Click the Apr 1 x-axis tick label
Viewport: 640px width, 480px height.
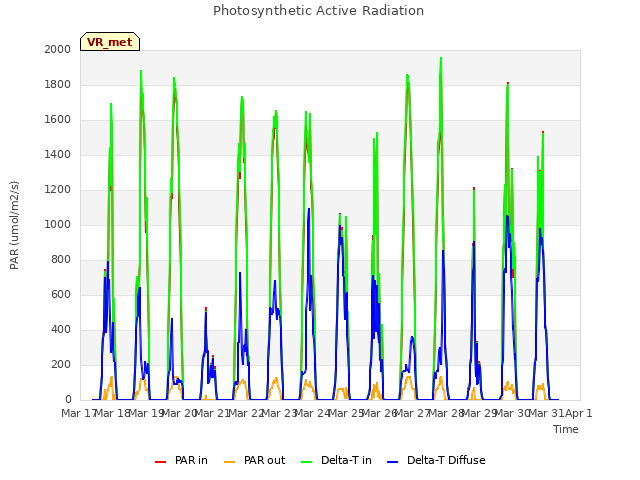click(578, 413)
